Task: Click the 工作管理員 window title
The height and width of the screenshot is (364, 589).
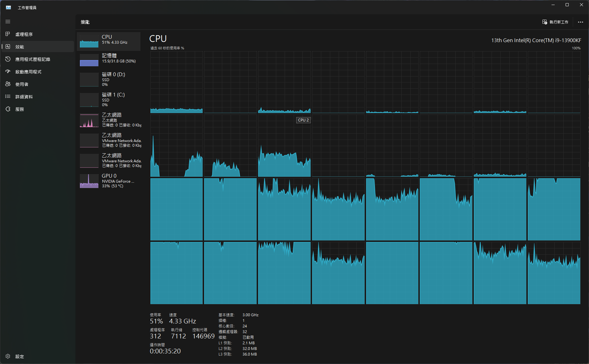Action: point(27,7)
